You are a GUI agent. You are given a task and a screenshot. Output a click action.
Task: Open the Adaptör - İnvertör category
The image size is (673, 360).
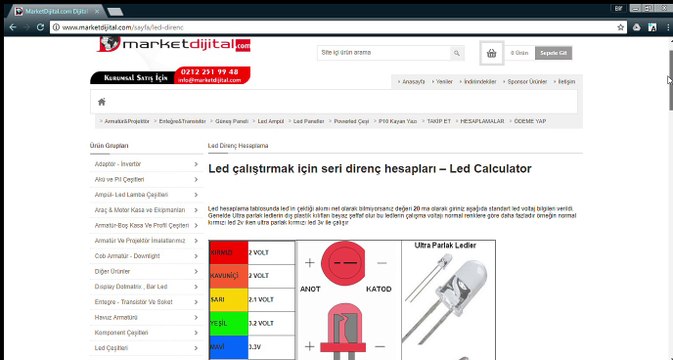coord(118,164)
